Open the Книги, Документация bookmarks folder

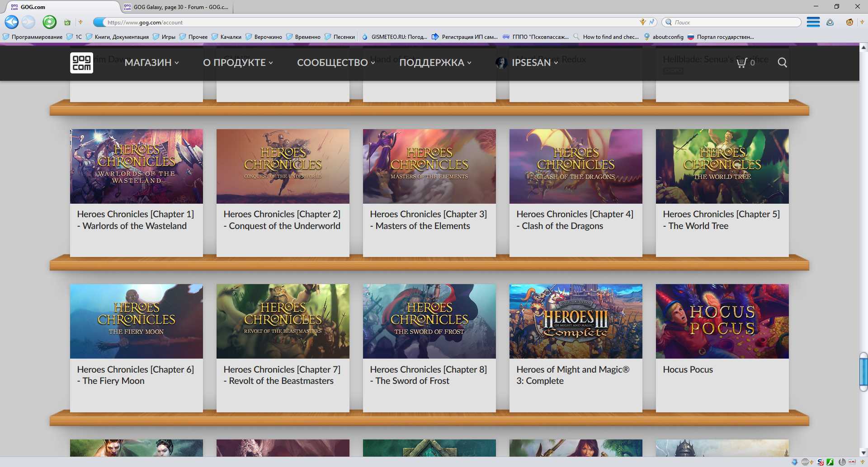(x=117, y=37)
